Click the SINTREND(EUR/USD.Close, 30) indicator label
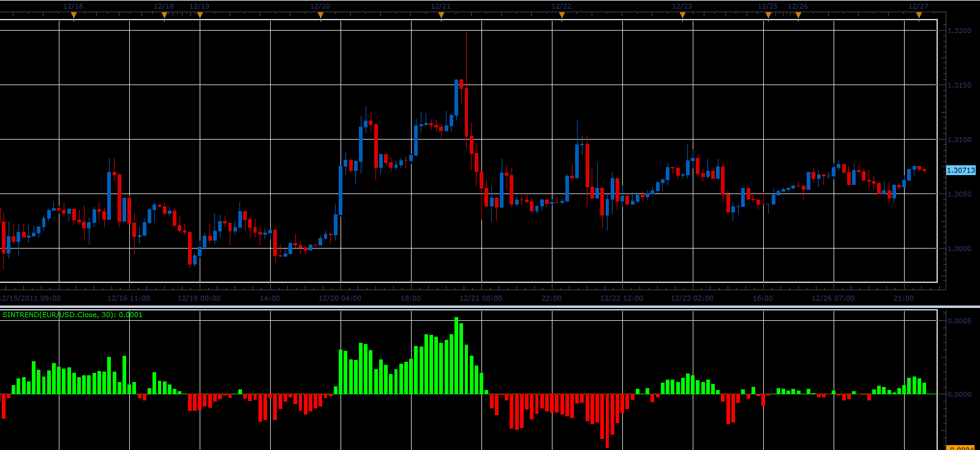The width and height of the screenshot is (980, 450). tap(72, 315)
